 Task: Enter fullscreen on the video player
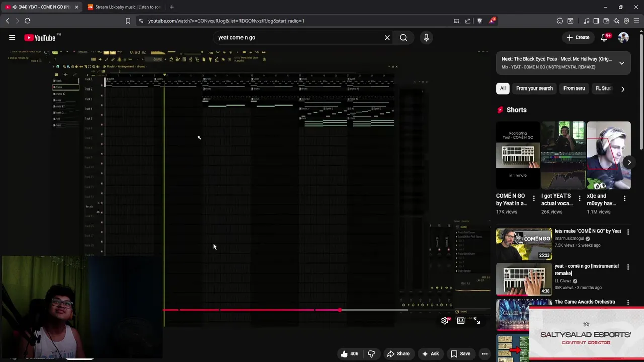pyautogui.click(x=477, y=321)
